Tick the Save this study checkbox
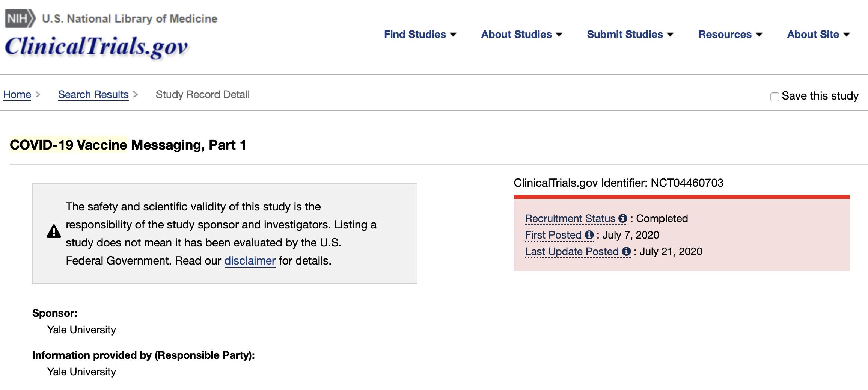Image resolution: width=868 pixels, height=390 pixels. [775, 97]
